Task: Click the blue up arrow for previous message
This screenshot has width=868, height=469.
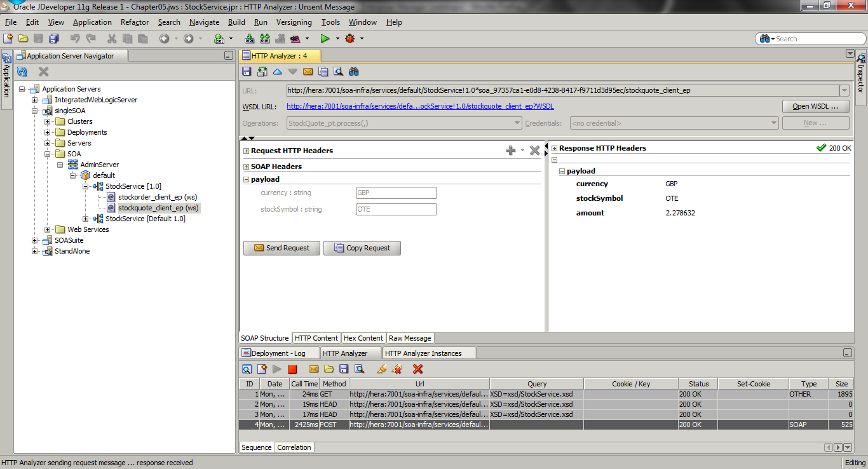Action: coord(277,71)
